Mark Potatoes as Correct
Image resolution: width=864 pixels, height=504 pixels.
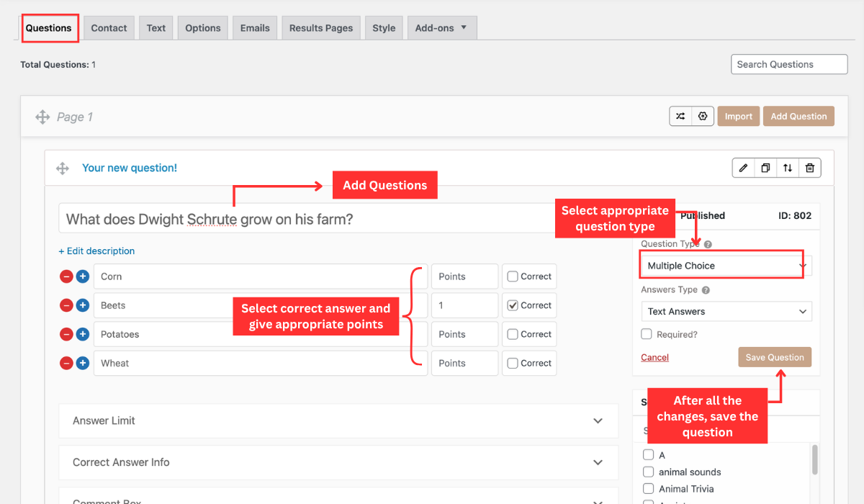coord(513,334)
